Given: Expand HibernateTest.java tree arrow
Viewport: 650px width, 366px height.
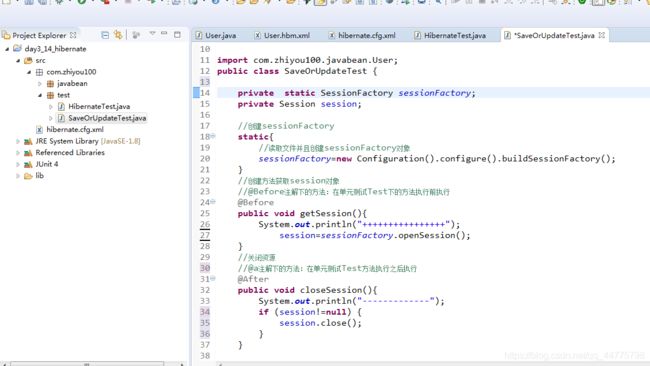Looking at the screenshot, I should pos(51,107).
